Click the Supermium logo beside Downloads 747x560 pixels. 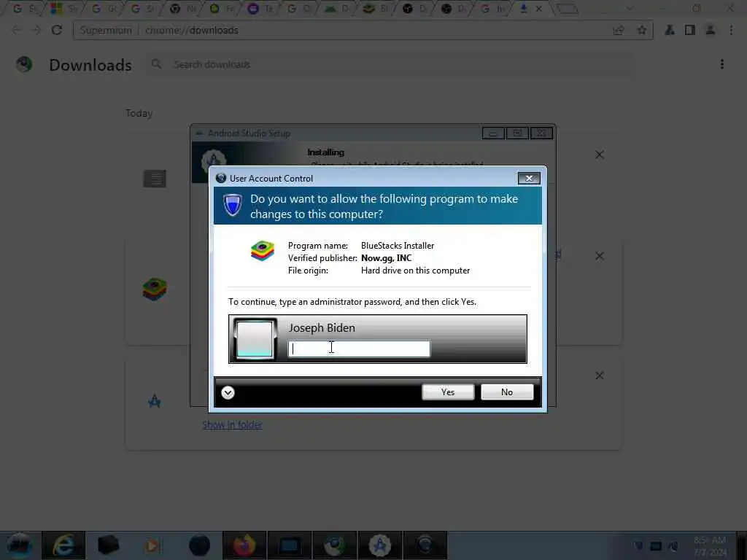point(24,64)
